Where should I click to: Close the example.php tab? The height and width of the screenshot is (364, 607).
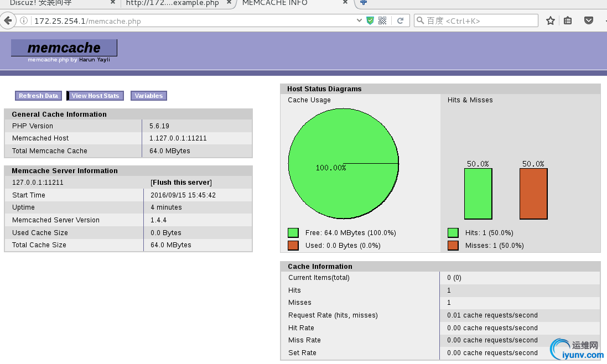[x=229, y=2]
